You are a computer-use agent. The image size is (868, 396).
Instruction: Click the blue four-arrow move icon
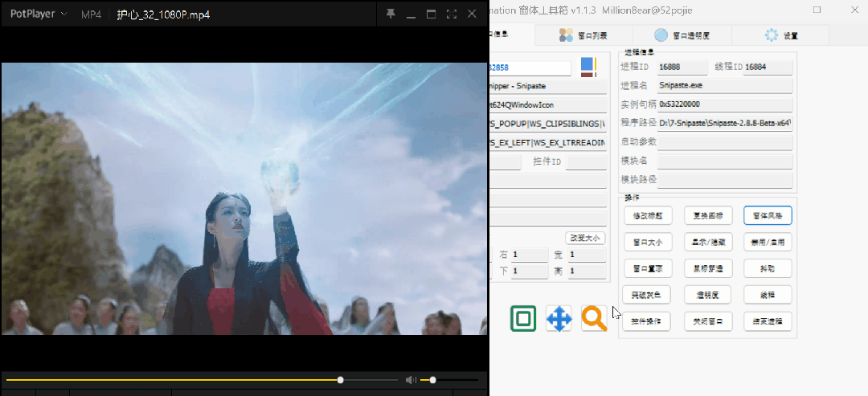559,319
